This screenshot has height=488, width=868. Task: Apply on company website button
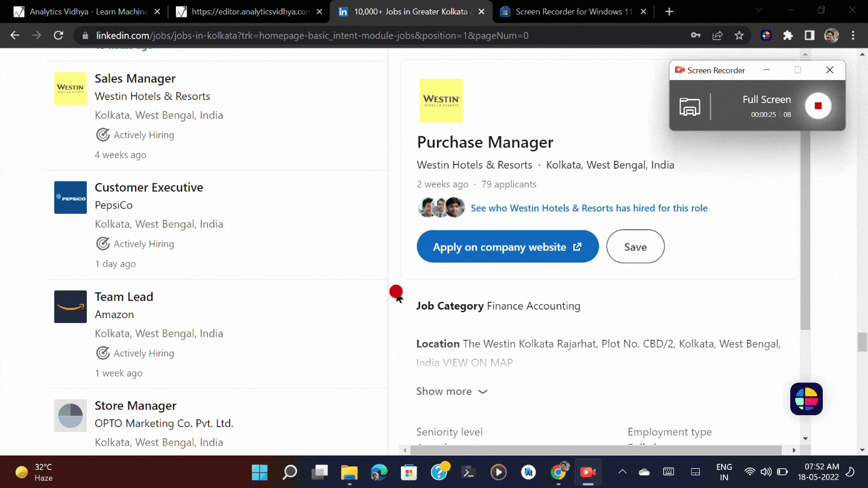coord(508,246)
